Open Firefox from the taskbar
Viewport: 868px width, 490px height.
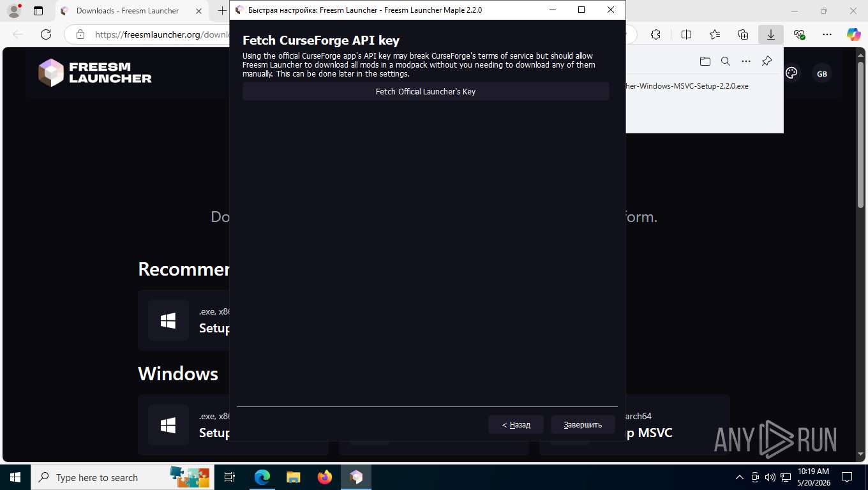325,477
